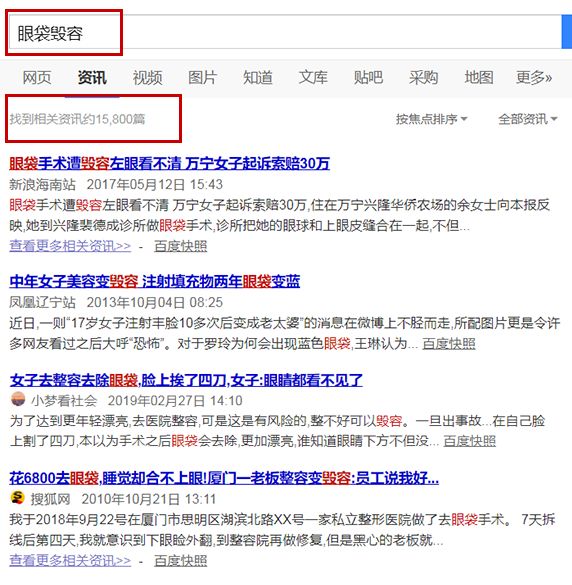This screenshot has width=572, height=585.
Task: Open the 地图 tab
Action: (x=479, y=78)
